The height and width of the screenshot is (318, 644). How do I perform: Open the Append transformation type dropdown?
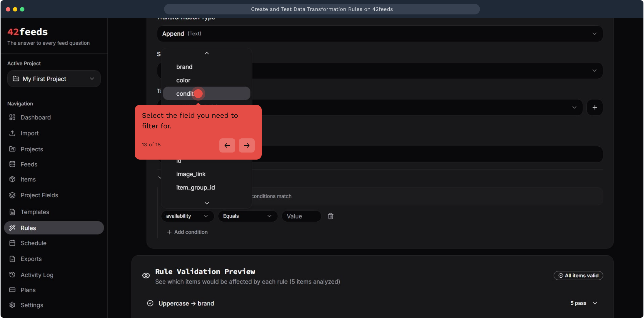click(x=379, y=34)
